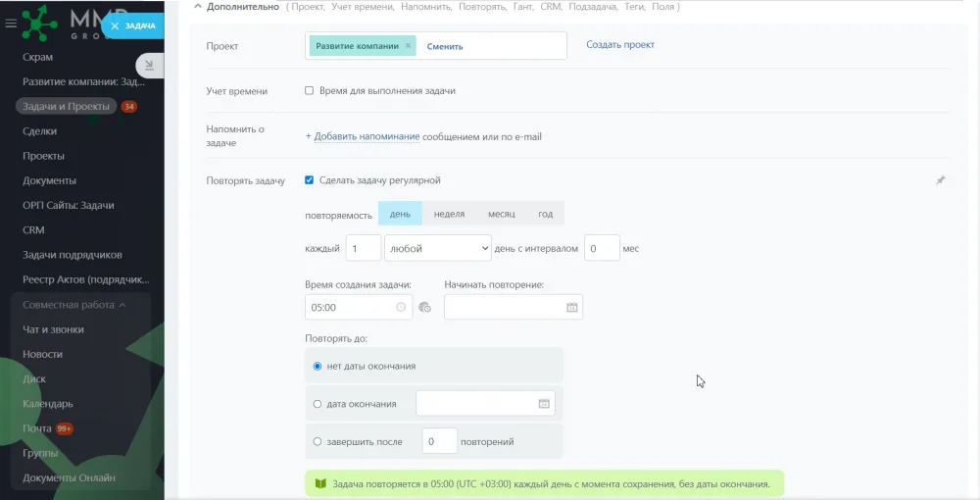Focus the interval мес number field

pos(602,248)
